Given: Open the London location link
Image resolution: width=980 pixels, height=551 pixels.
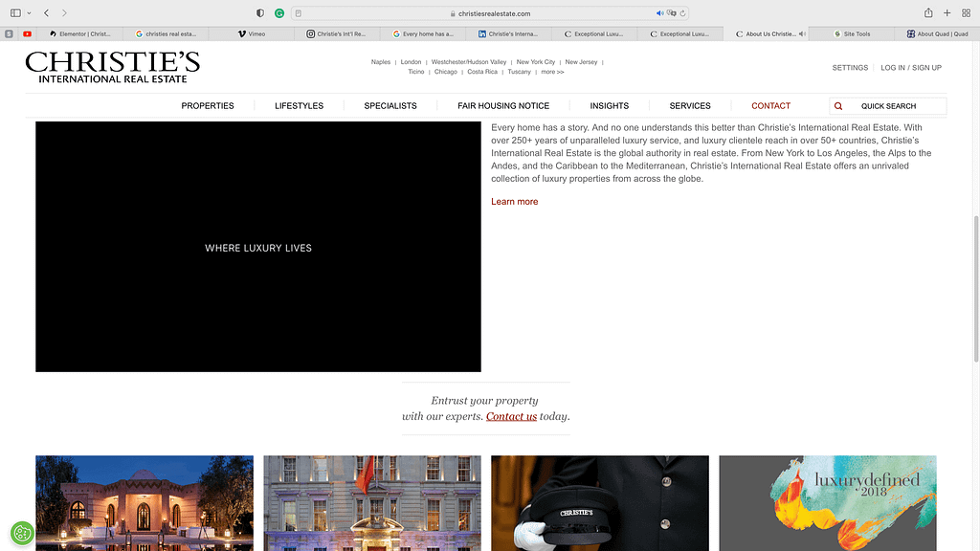Looking at the screenshot, I should click(411, 62).
